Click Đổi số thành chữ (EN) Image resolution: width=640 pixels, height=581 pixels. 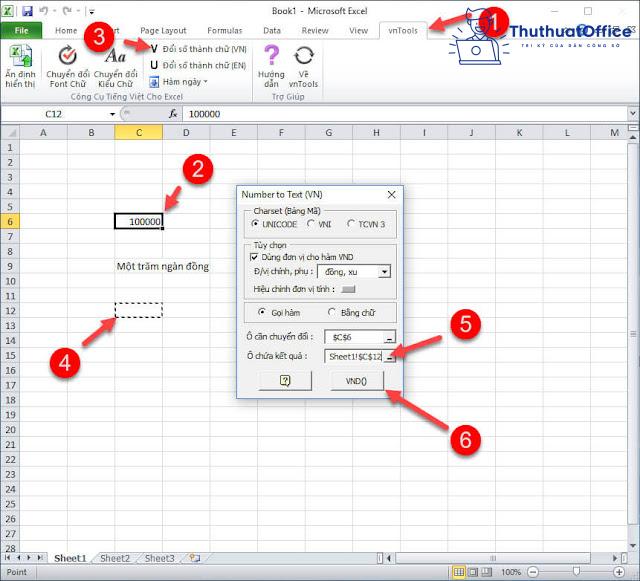[x=198, y=65]
